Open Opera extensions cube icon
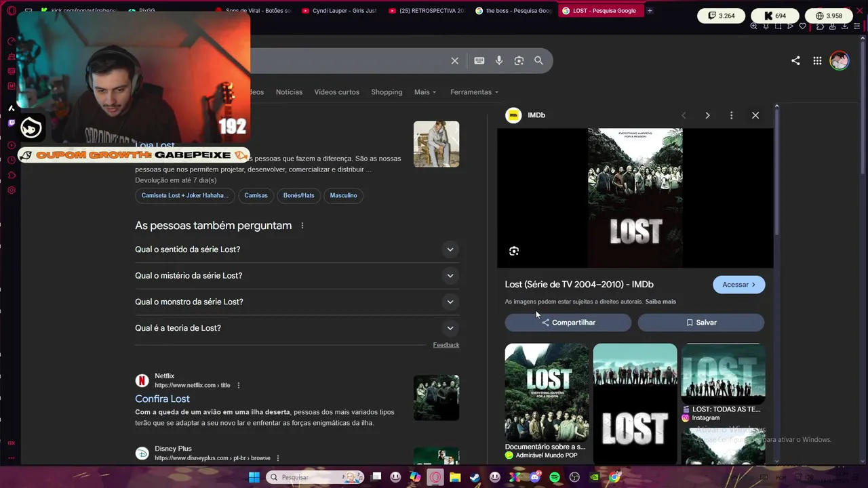The image size is (868, 488). [820, 26]
